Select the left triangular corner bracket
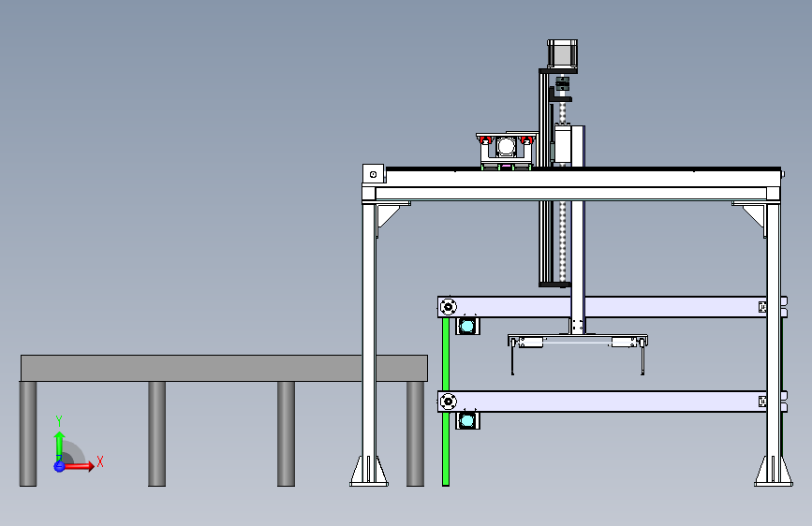812x526 pixels. tap(390, 216)
